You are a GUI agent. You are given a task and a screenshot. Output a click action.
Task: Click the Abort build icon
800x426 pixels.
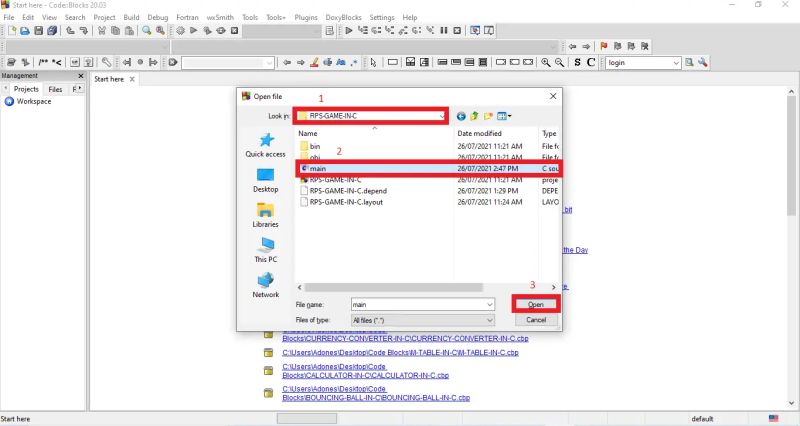(235, 31)
